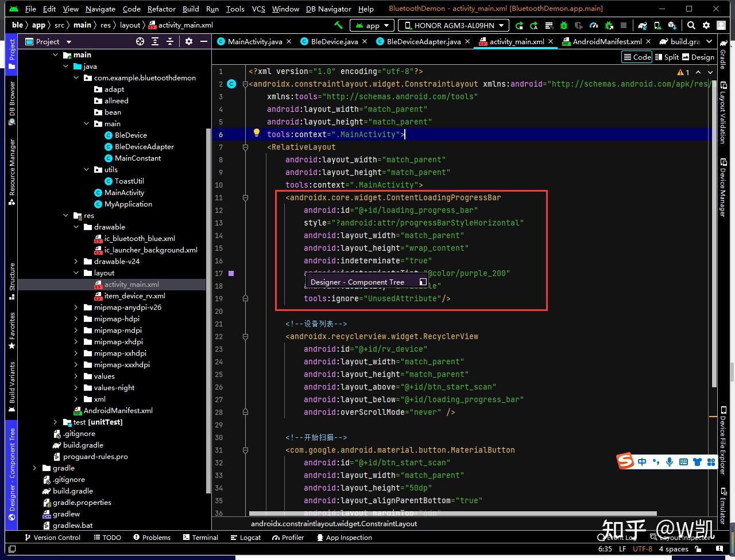
Task: Click Sync Project with Gradle Files icon
Action: [643, 25]
